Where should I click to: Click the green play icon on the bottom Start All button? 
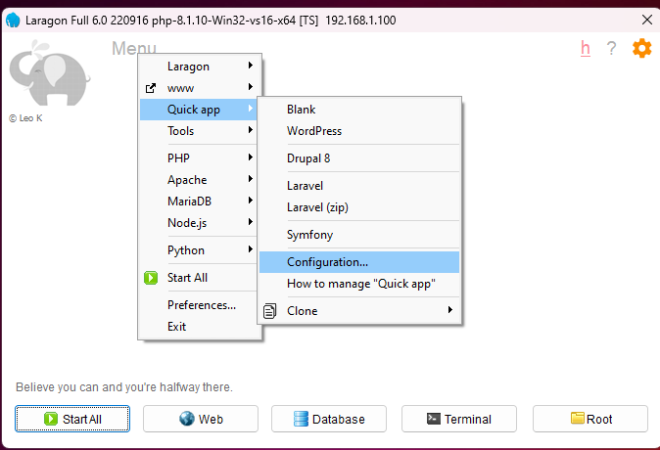point(51,419)
